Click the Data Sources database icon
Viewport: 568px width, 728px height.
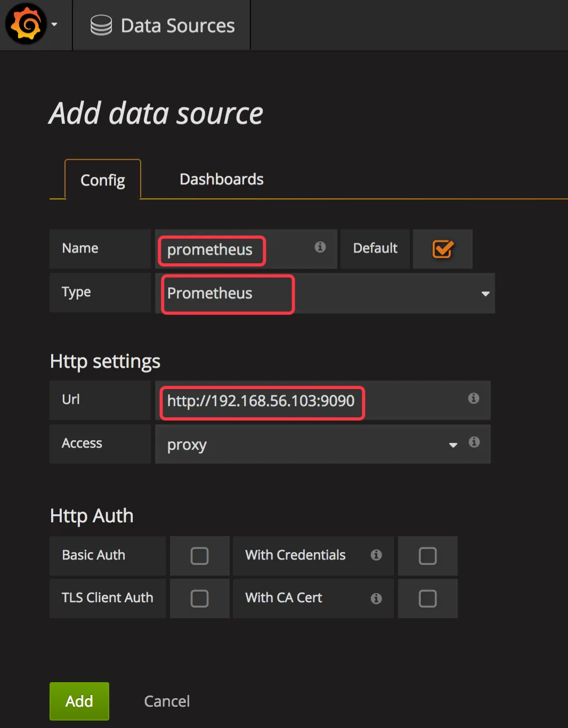pos(101,25)
